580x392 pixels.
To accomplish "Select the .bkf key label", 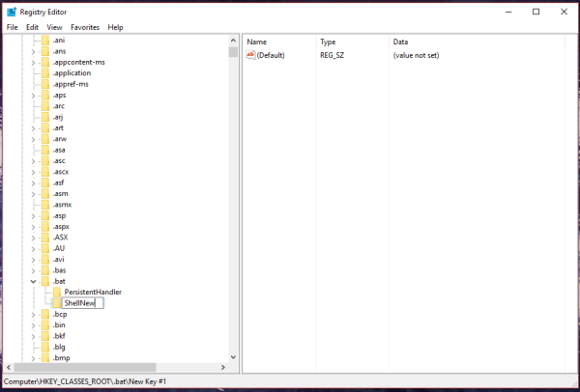I will (x=59, y=336).
